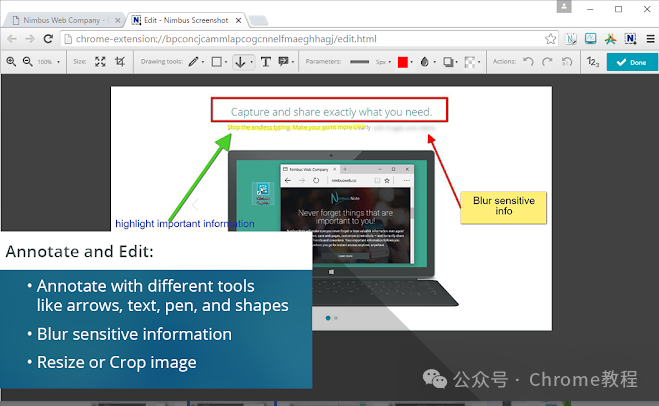This screenshot has width=659, height=406.
Task: Expand the Note callout options arrow
Action: (x=293, y=62)
